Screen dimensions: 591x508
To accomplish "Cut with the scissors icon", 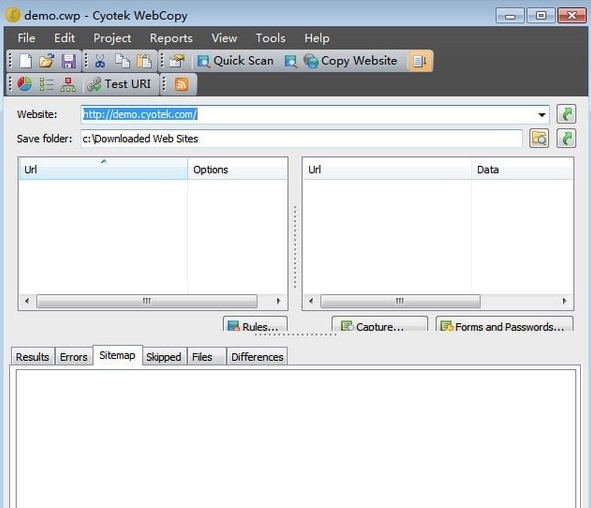I will [100, 61].
